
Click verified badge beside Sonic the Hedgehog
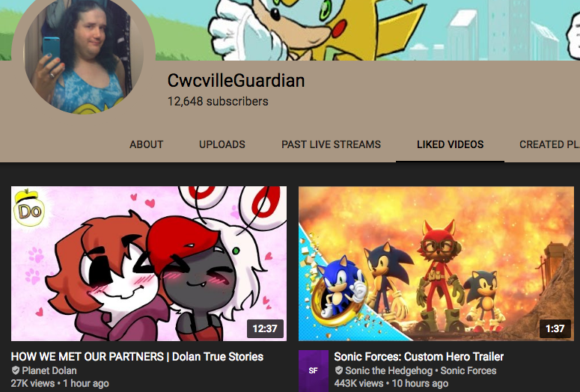tap(339, 370)
